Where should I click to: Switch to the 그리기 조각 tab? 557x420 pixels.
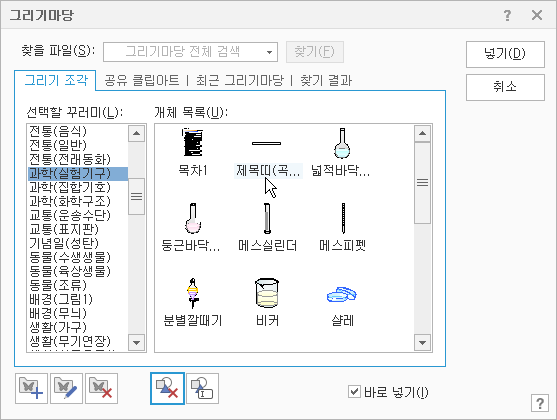tap(55, 80)
